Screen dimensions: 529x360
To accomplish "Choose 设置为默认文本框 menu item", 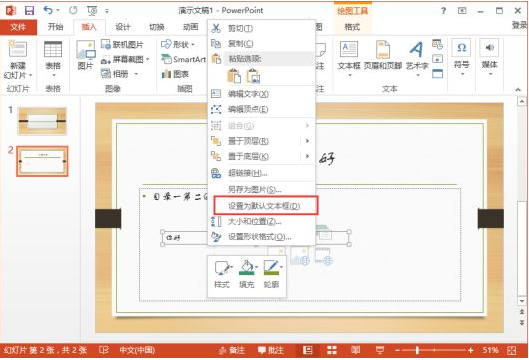I will (x=265, y=205).
